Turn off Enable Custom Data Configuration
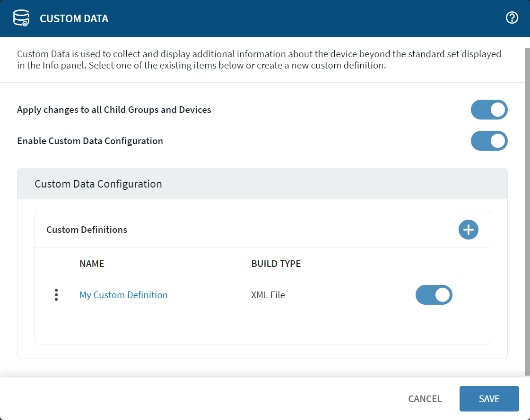The image size is (530, 420). pyautogui.click(x=489, y=141)
